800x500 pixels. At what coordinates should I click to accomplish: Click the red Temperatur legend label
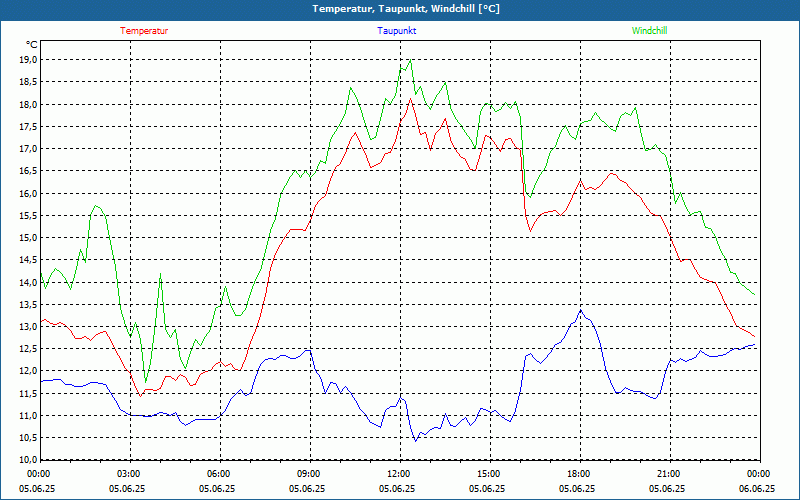click(144, 31)
